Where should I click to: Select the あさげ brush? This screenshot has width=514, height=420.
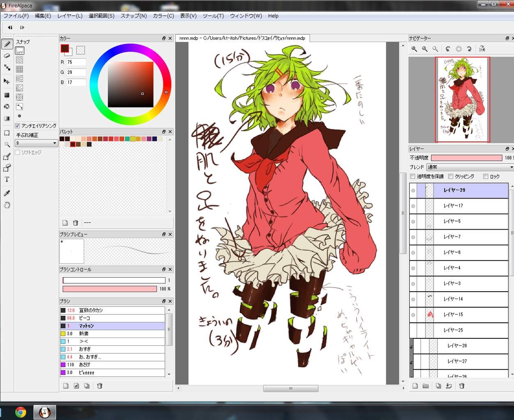112,365
